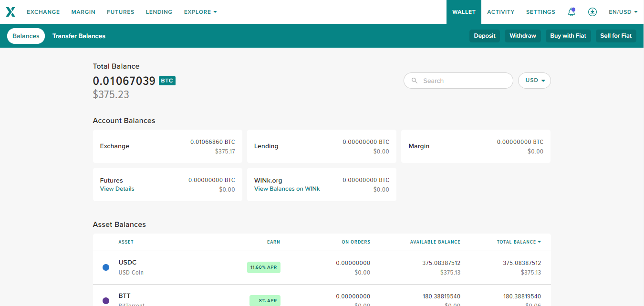Click the BTC badge next to total balance
644x306 pixels.
[167, 81]
